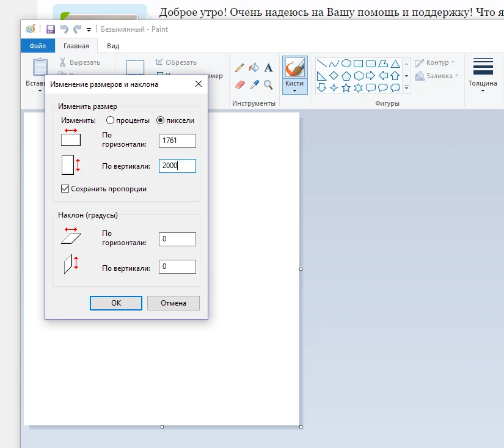504x448 pixels.
Task: Choose the rectangle shape
Action: (x=359, y=64)
